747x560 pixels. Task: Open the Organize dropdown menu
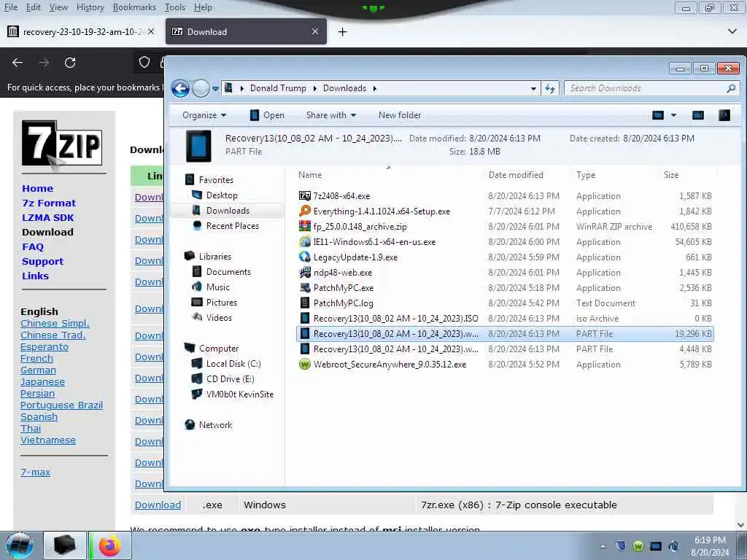(204, 115)
